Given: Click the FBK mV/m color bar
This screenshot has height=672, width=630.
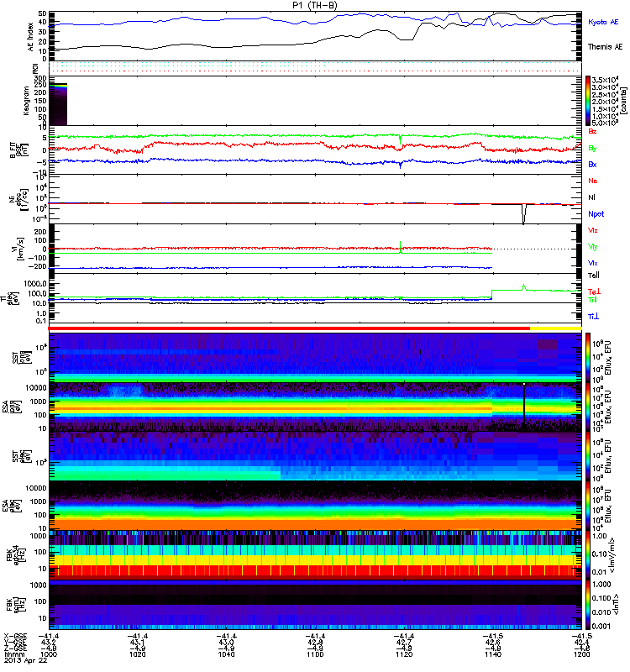Looking at the screenshot, I should pos(588,554).
